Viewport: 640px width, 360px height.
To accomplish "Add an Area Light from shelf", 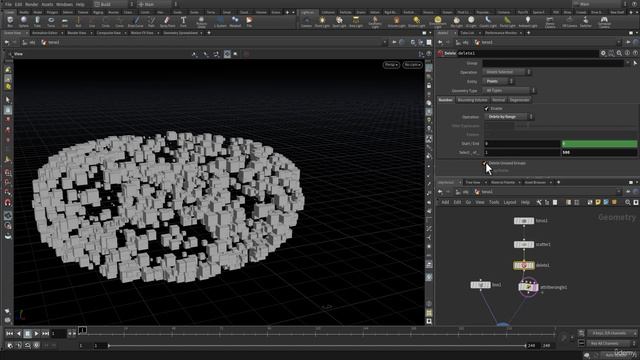I will click(356, 22).
